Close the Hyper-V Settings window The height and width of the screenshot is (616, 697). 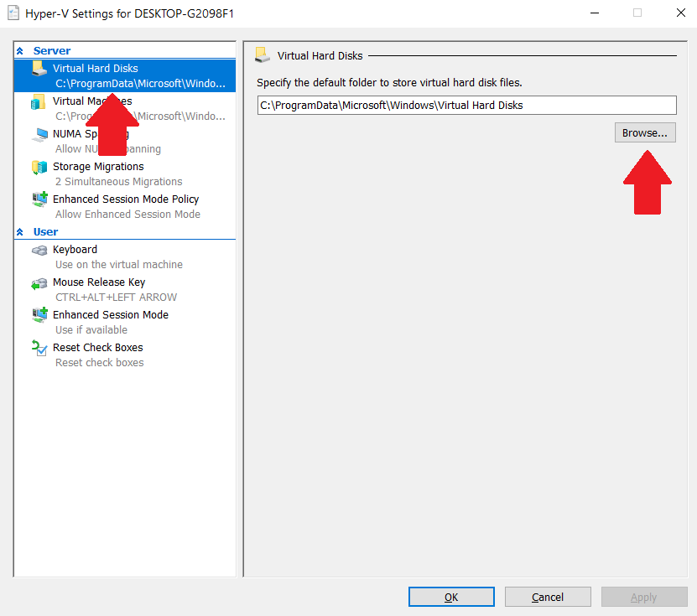[x=680, y=13]
